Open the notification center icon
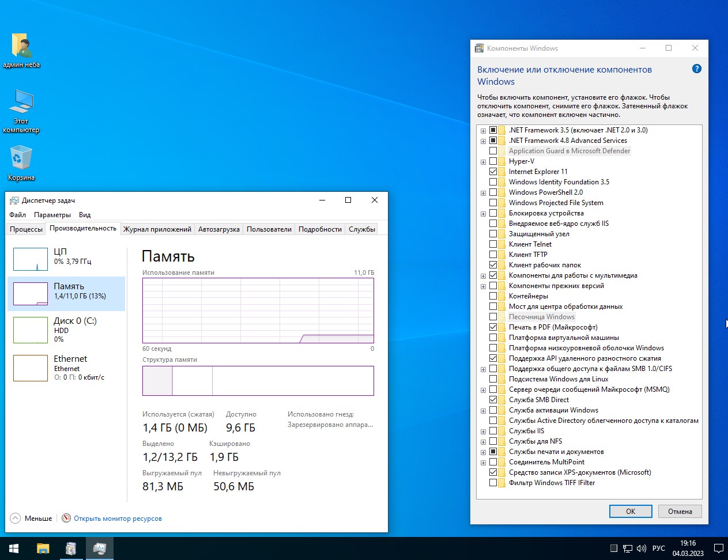Viewport: 728px width, 560px height. (x=718, y=548)
